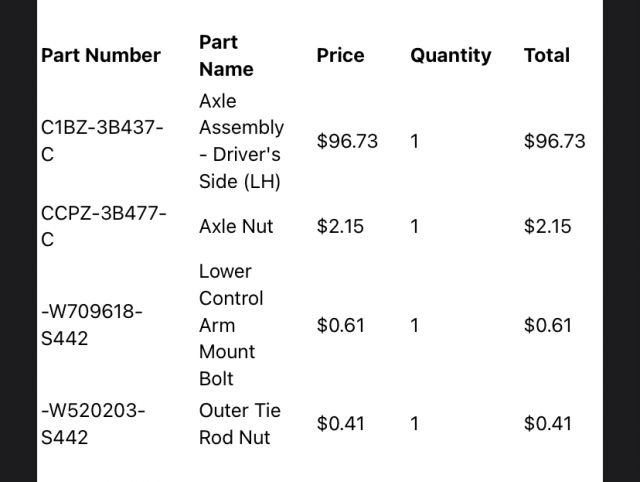Select the $2.15 Price column value
Image resolution: width=640 pixels, height=482 pixels.
tap(342, 226)
